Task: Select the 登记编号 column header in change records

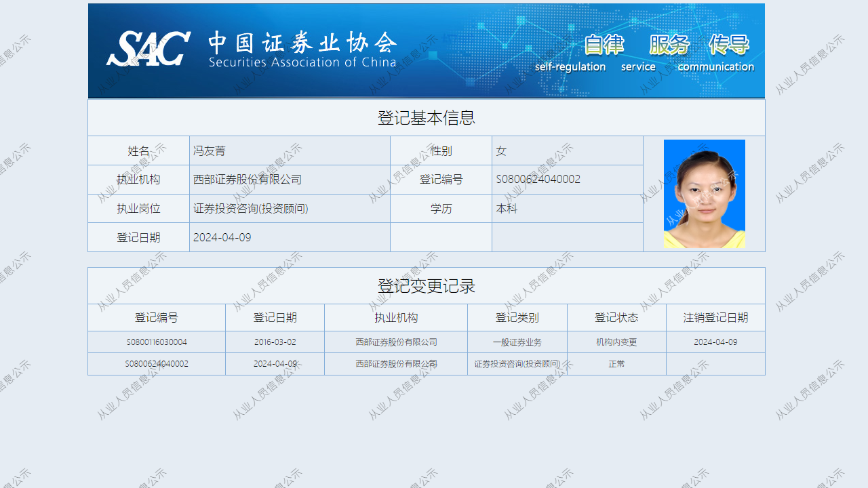Action: [x=157, y=318]
